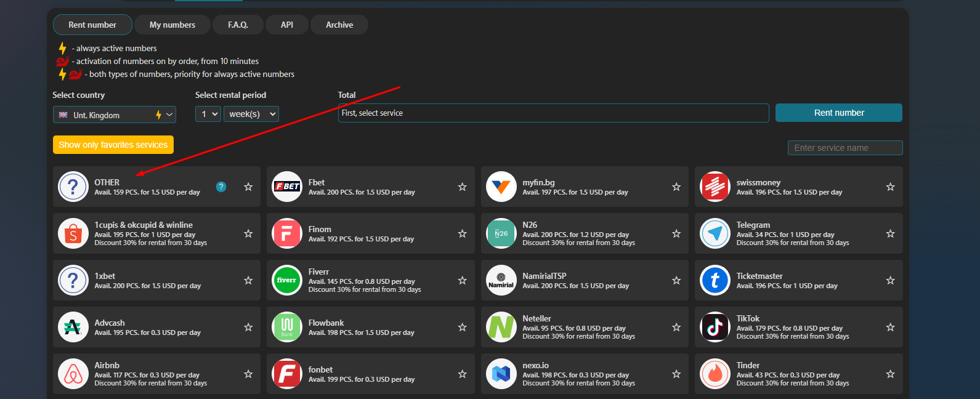Open the Unt. Kingdom country dropdown
This screenshot has width=980, height=399.
115,115
